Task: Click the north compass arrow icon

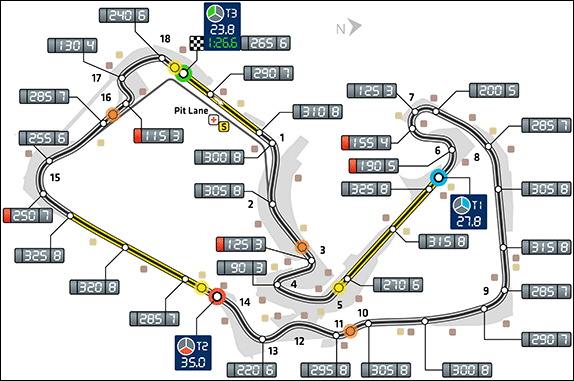Action: (x=355, y=27)
